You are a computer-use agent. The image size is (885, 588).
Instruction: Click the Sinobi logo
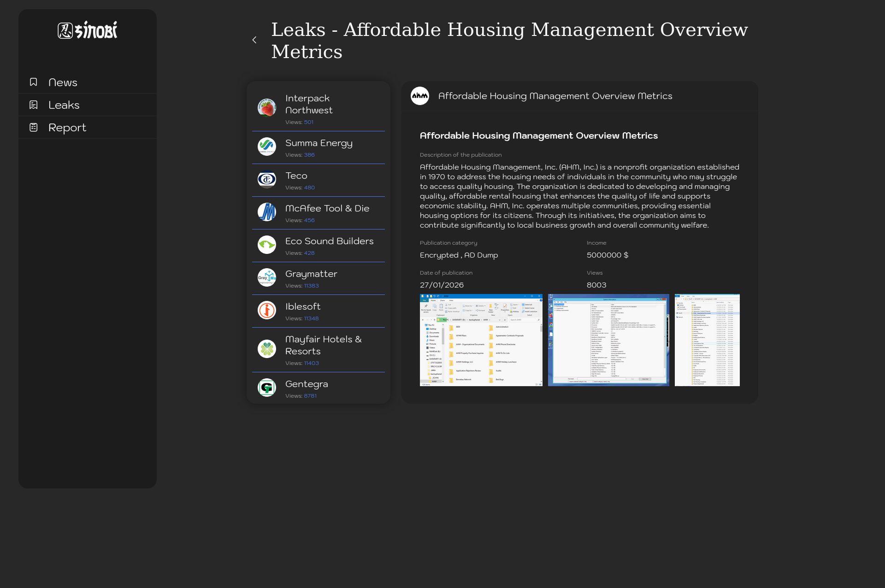pos(88,30)
